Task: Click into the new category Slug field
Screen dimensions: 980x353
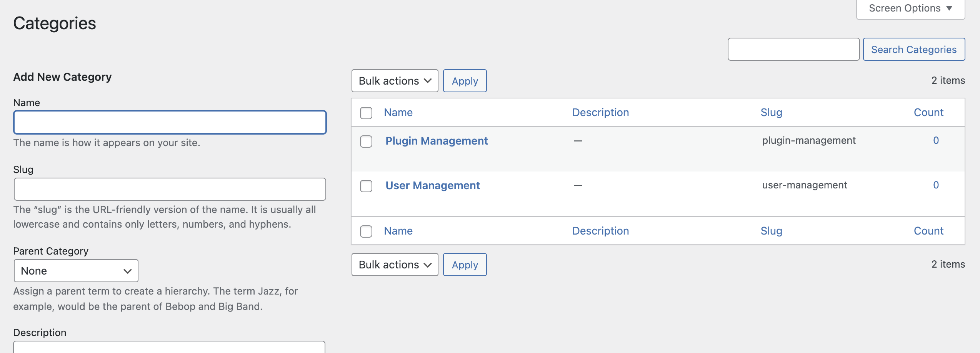Action: click(170, 189)
